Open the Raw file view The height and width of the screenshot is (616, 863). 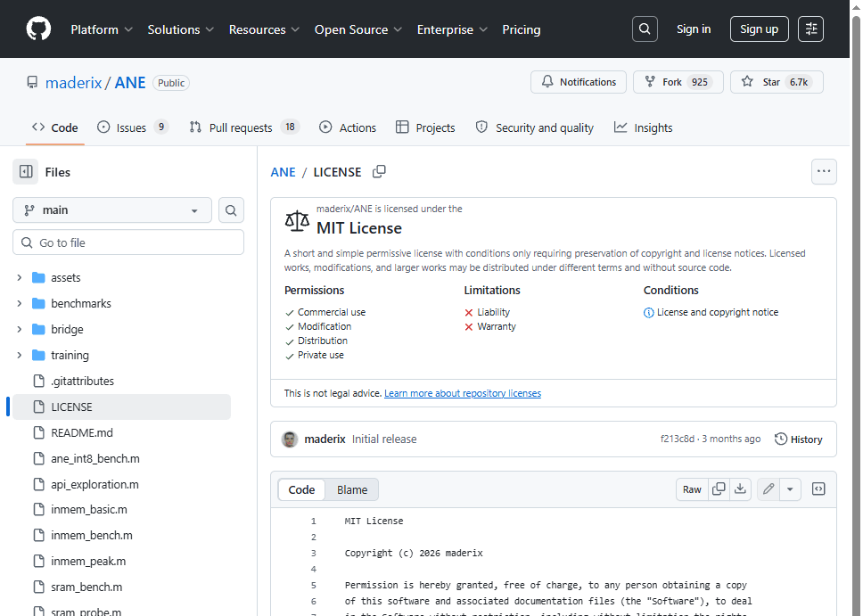coord(692,489)
